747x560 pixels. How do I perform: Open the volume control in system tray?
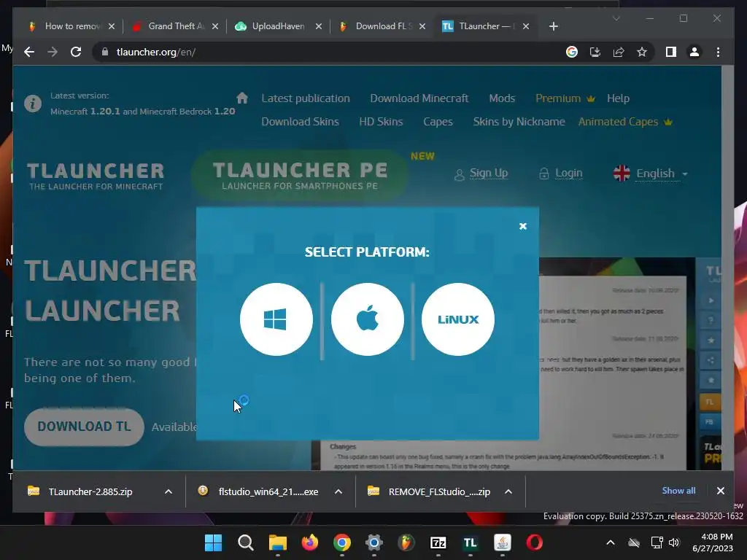(674, 542)
